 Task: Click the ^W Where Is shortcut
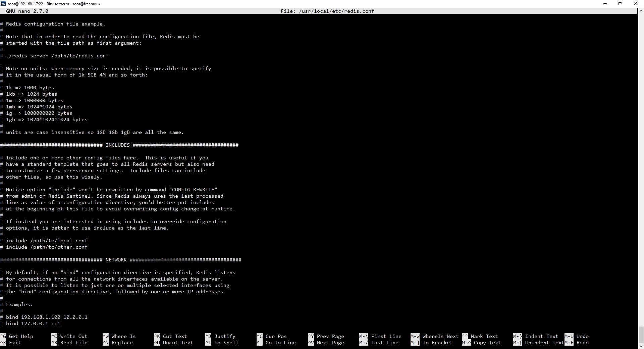119,336
